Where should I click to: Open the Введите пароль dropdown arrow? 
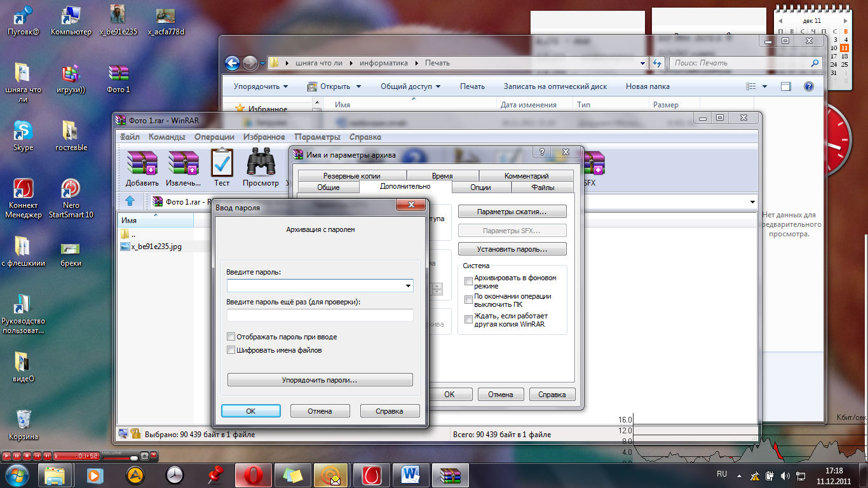pyautogui.click(x=408, y=286)
